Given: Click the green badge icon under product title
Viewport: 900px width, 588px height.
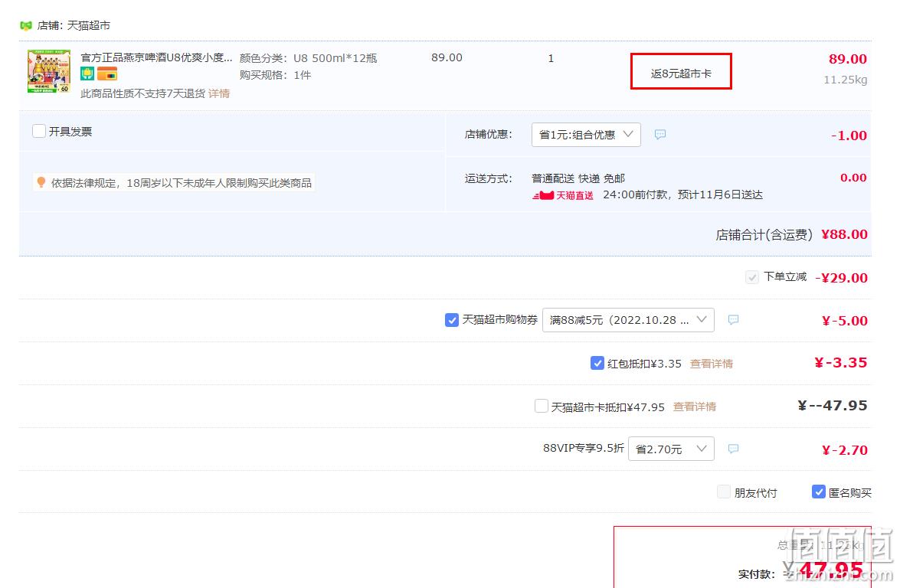Looking at the screenshot, I should [x=87, y=73].
